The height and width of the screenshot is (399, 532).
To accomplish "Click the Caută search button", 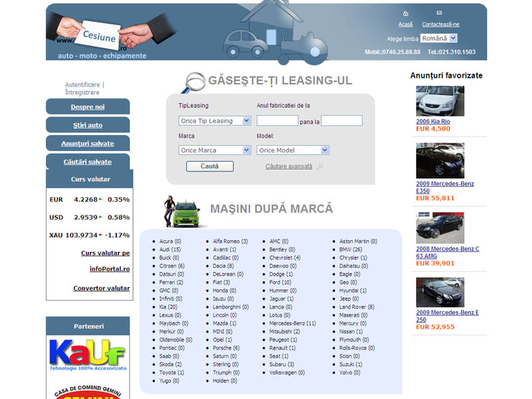I will [209, 166].
